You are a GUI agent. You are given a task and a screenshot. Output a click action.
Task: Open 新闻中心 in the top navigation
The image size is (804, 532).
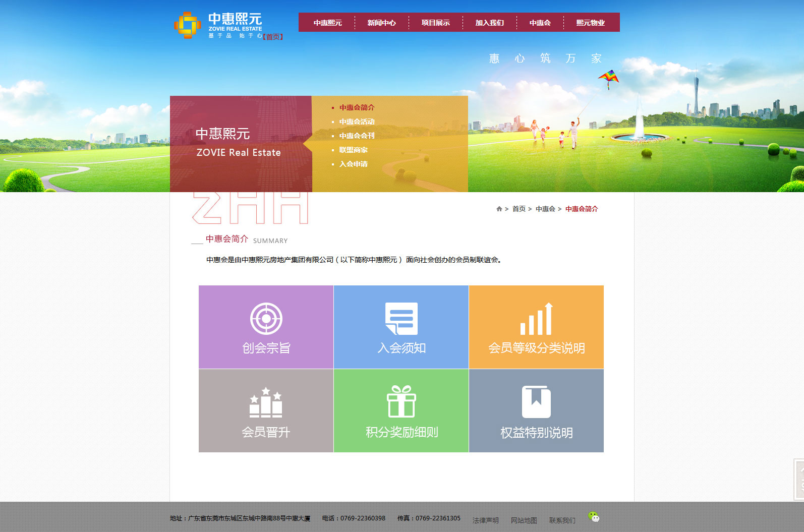point(382,23)
